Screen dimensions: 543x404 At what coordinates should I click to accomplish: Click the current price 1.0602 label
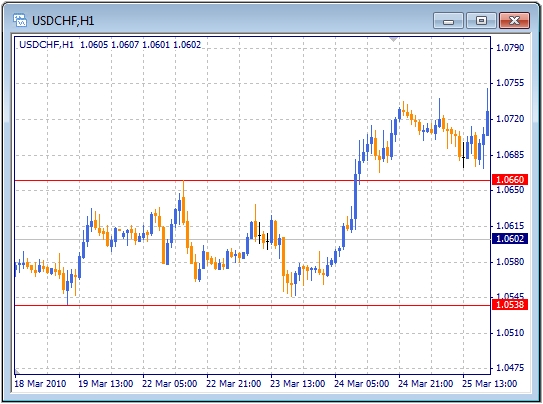510,239
